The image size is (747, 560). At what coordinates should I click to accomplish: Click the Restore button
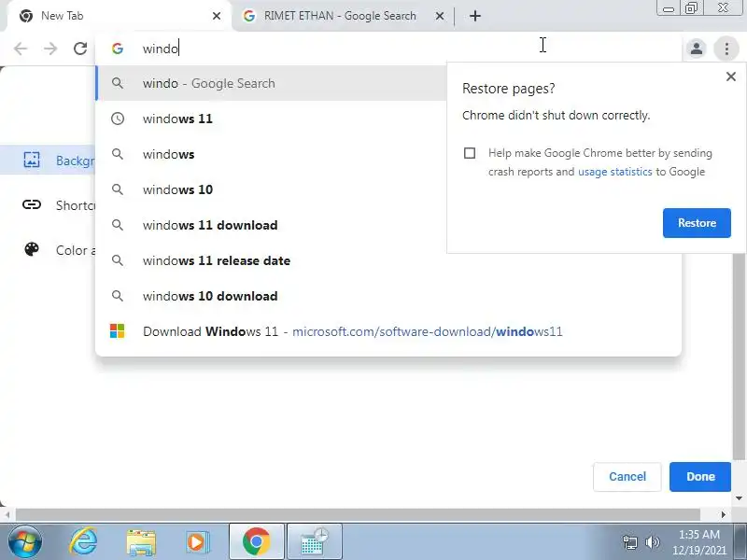click(x=697, y=223)
